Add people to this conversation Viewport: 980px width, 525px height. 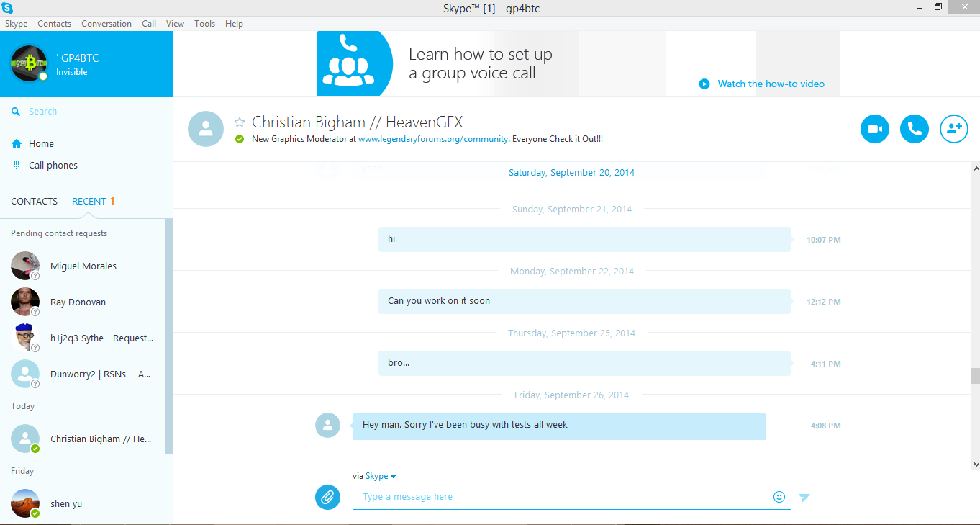pyautogui.click(x=954, y=129)
